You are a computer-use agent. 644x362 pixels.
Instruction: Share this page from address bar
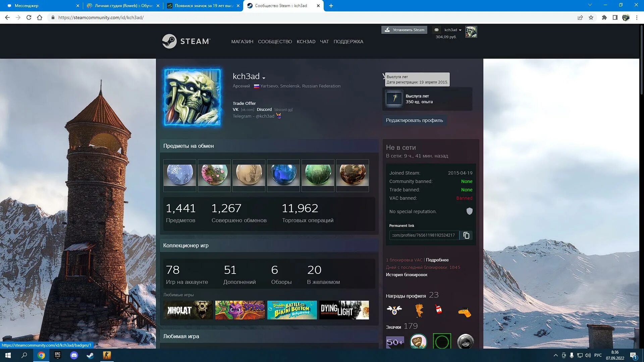(580, 17)
